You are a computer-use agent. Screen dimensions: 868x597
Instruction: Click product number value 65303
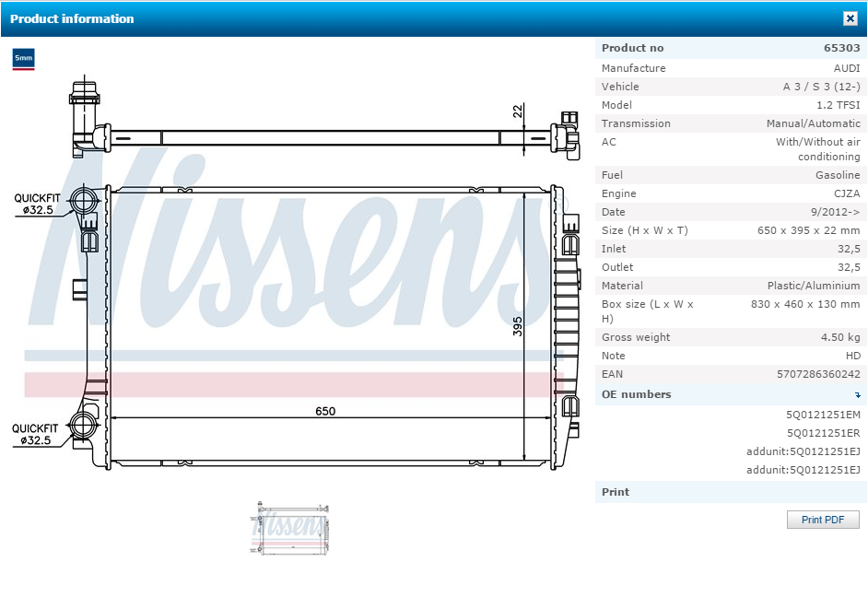click(841, 48)
